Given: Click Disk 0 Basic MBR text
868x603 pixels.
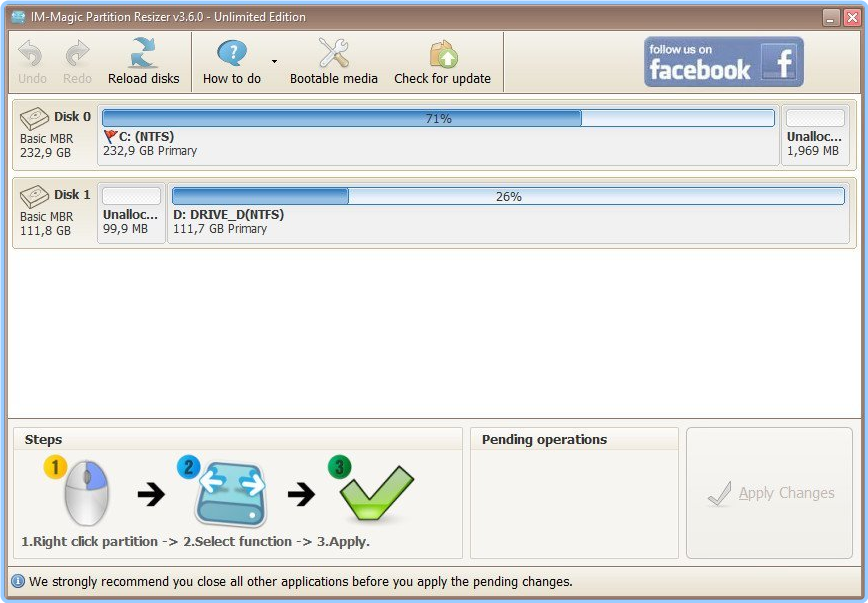Looking at the screenshot, I should (46, 138).
